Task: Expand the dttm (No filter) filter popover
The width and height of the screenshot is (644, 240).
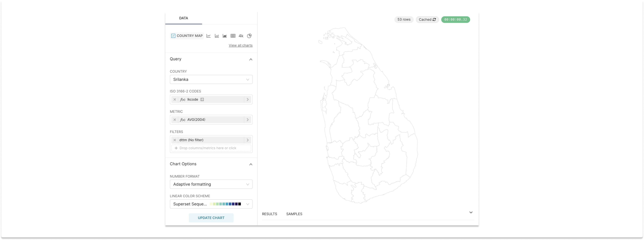Action: pos(248,140)
